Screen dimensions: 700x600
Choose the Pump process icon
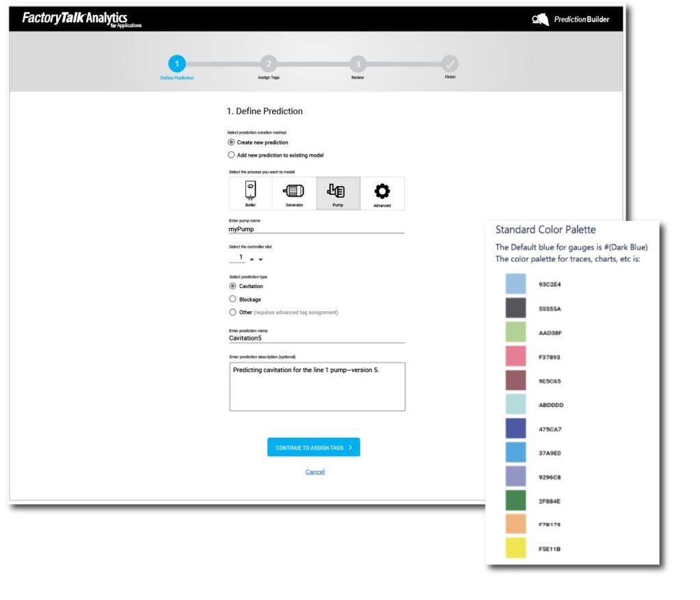[x=338, y=194]
